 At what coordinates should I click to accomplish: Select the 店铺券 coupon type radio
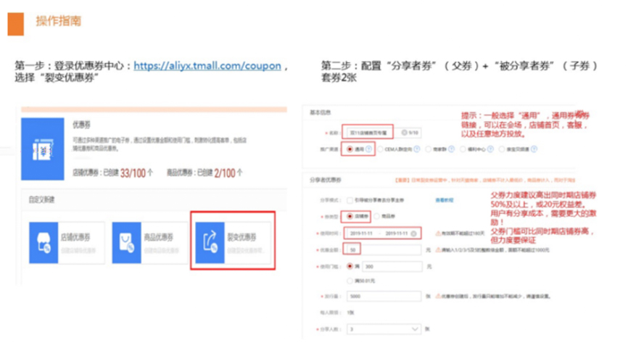click(x=350, y=216)
